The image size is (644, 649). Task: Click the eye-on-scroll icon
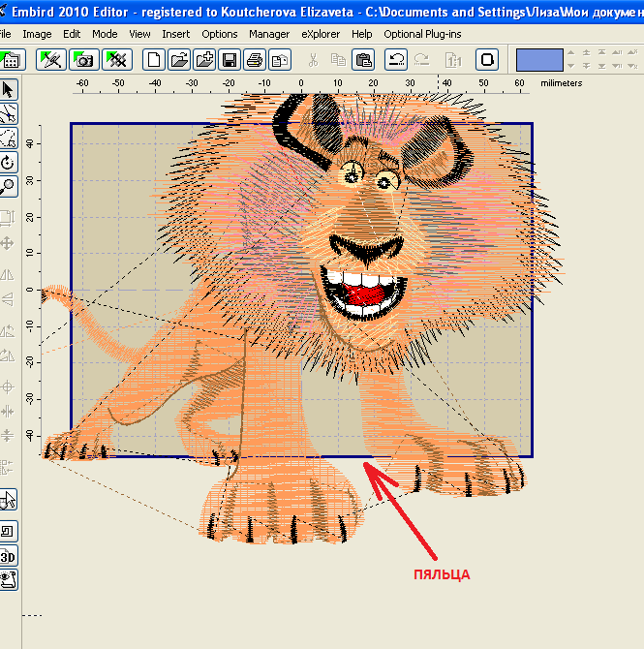click(8, 580)
